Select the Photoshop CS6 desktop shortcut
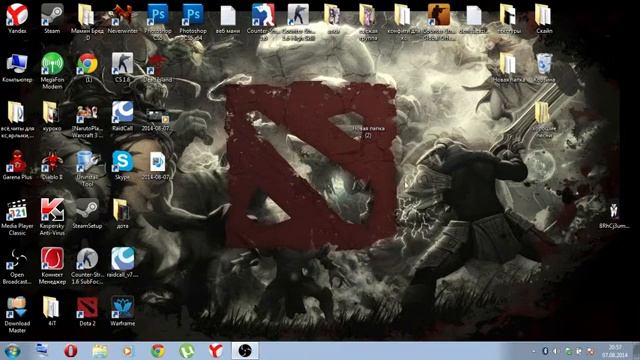Image resolution: width=640 pixels, height=360 pixels. (158, 21)
